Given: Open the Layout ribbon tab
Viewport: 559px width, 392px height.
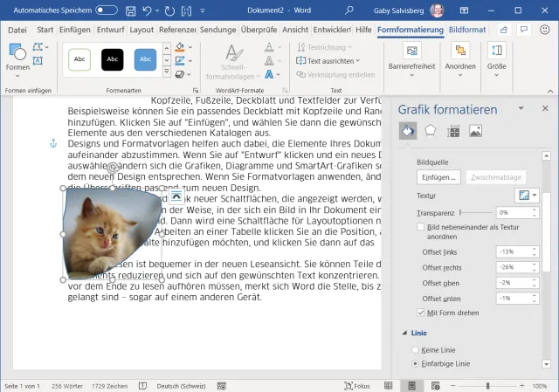Looking at the screenshot, I should [141, 30].
